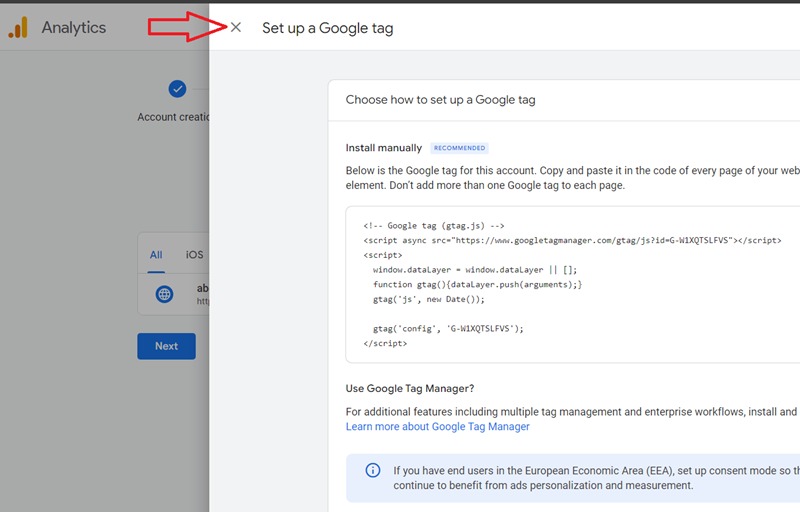The image size is (800, 512).
Task: Click the window.dataLayer code line
Action: (474, 270)
